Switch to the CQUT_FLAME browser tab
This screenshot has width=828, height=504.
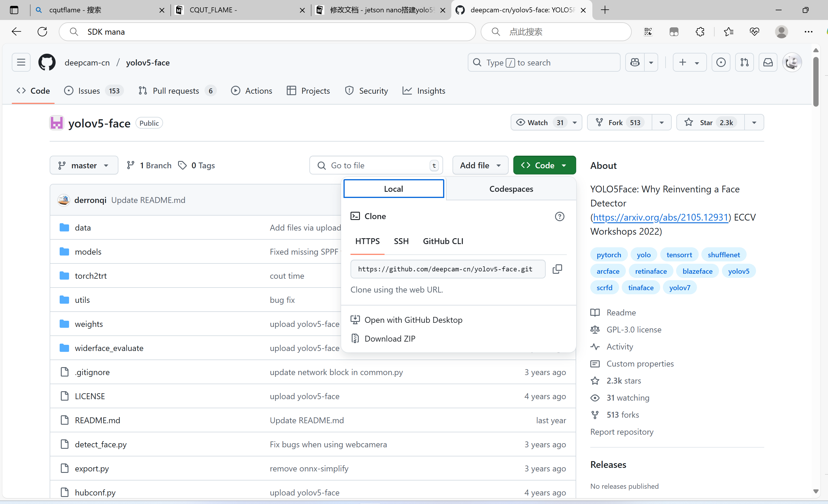[240, 10]
